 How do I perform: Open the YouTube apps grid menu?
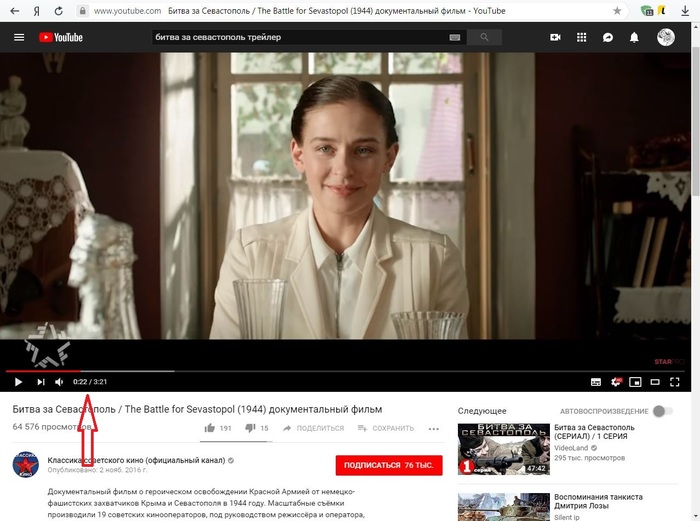click(581, 37)
